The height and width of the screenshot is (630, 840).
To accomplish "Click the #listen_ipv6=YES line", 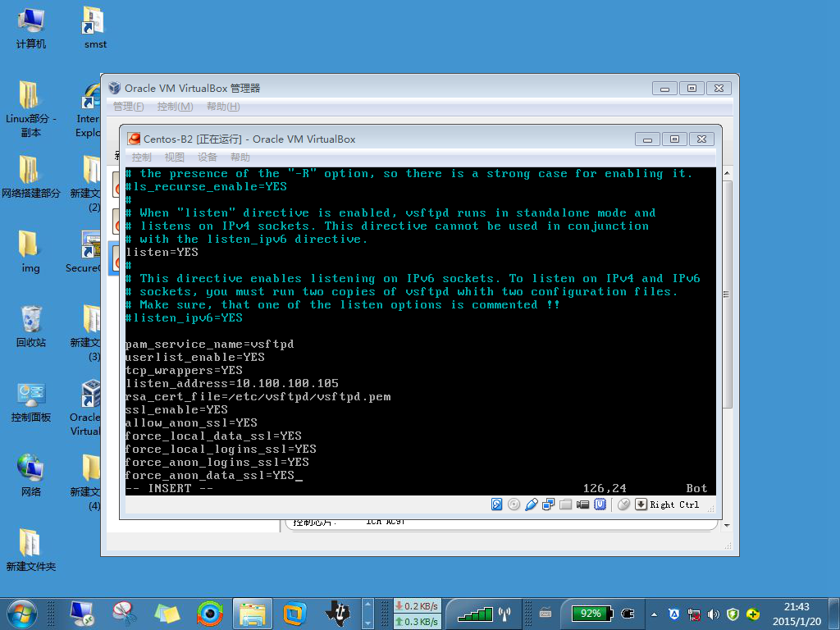I will (184, 317).
